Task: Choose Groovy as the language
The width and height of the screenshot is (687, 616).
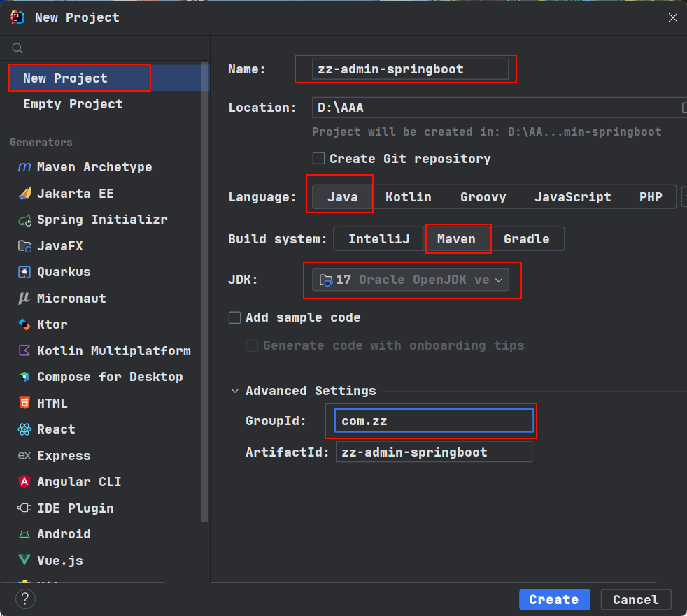Action: coord(483,197)
